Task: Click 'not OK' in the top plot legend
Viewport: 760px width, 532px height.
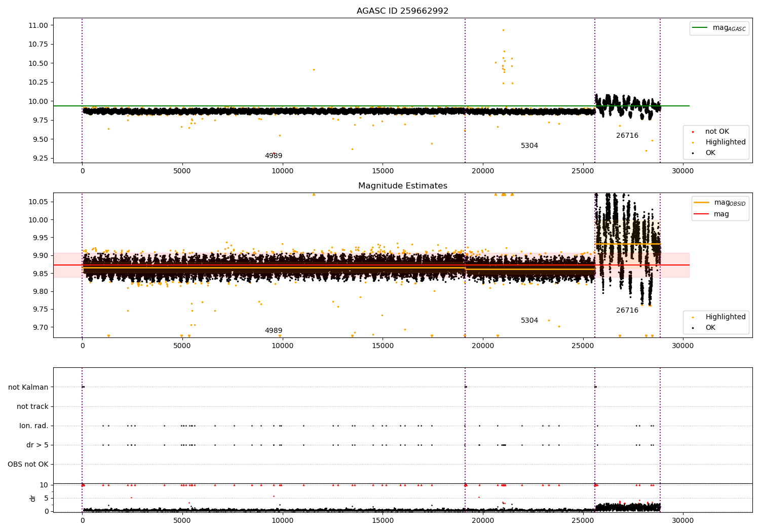Action: point(717,132)
